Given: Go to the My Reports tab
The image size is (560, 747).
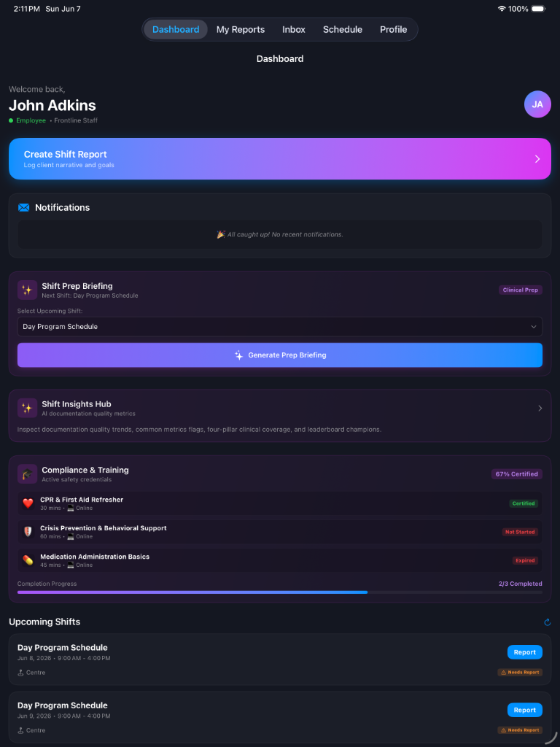Looking at the screenshot, I should [x=241, y=29].
